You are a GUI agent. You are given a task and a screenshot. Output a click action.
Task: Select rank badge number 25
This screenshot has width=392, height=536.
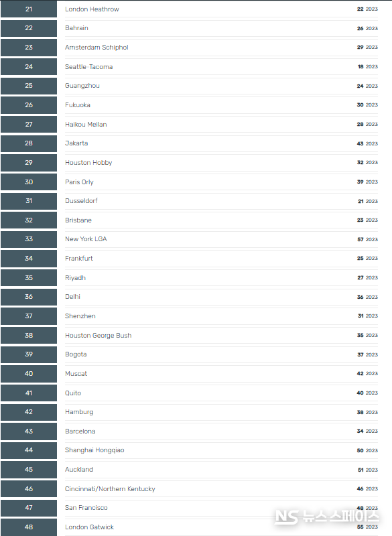click(x=29, y=86)
